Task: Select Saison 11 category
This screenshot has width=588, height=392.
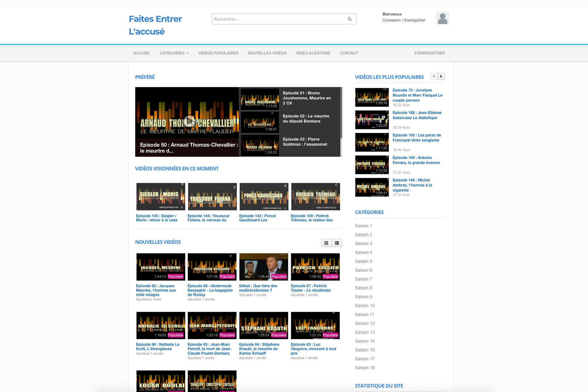Action: (x=365, y=314)
